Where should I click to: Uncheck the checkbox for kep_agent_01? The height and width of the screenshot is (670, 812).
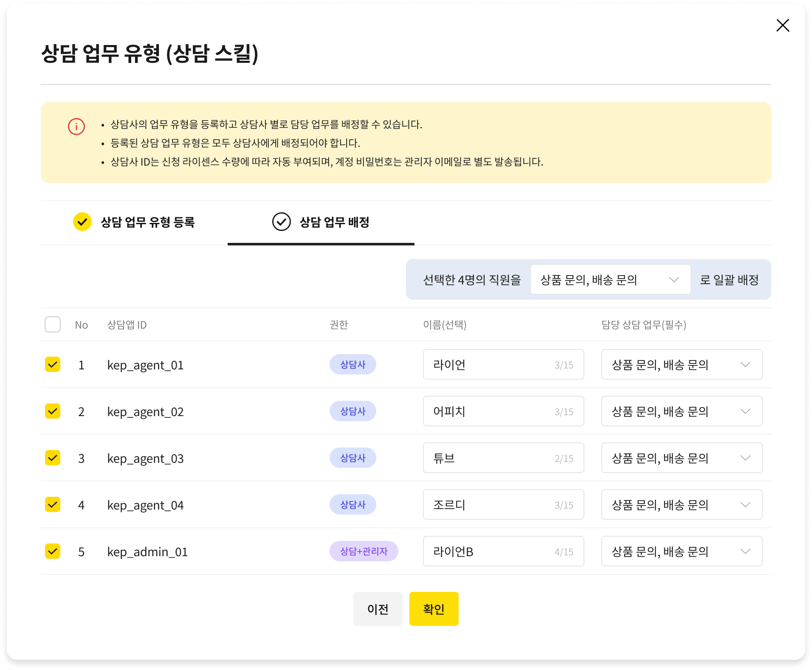(53, 365)
